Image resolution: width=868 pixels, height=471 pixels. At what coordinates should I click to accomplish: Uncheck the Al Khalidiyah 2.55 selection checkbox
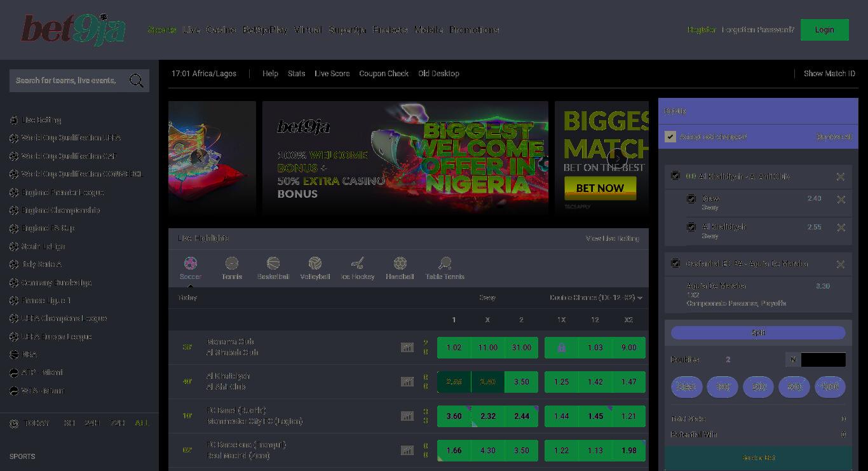pos(691,226)
